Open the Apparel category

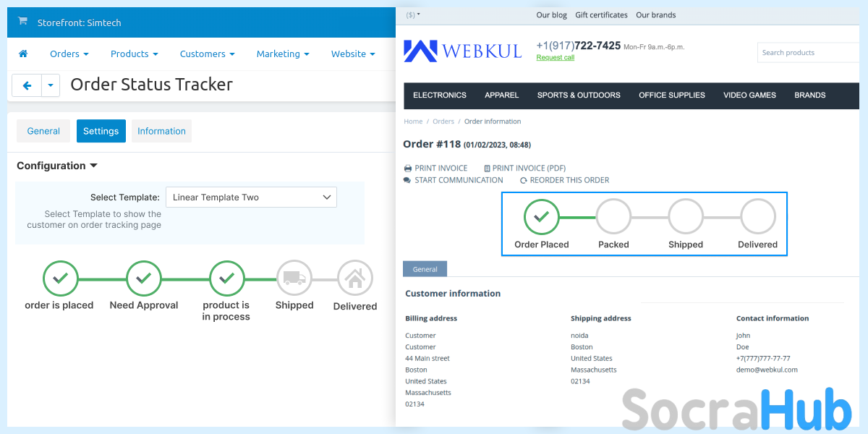tap(502, 95)
